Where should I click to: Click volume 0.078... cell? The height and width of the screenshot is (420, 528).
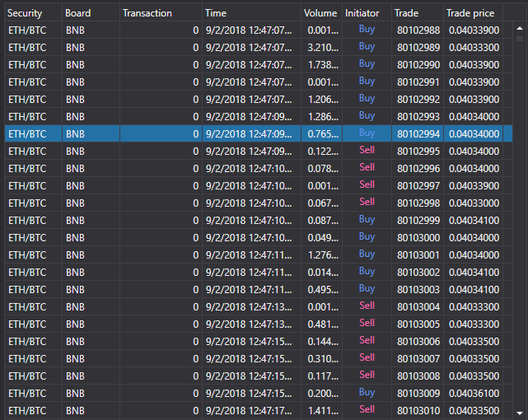click(x=323, y=169)
